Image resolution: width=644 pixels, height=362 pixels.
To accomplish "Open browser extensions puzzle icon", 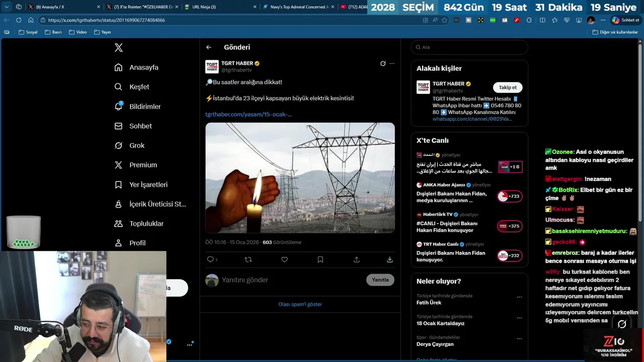I will click(529, 20).
